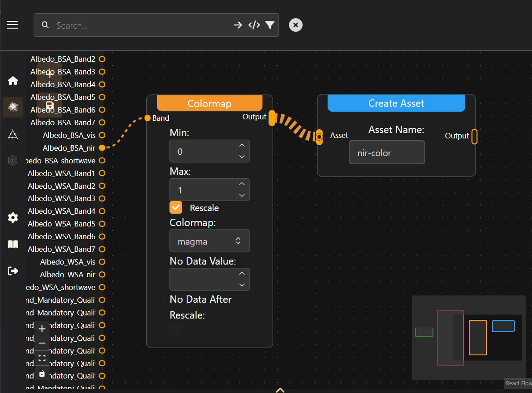Toggle the canvas lock interactivity button

click(x=42, y=373)
